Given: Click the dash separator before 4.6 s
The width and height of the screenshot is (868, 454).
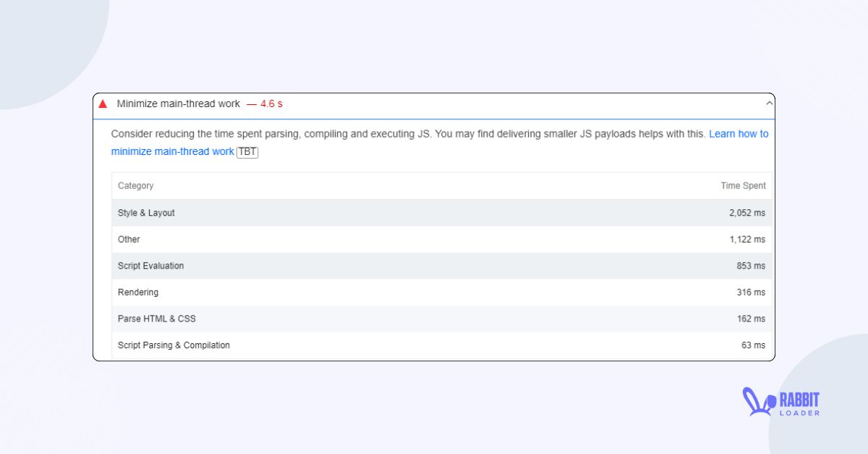Looking at the screenshot, I should coord(252,104).
